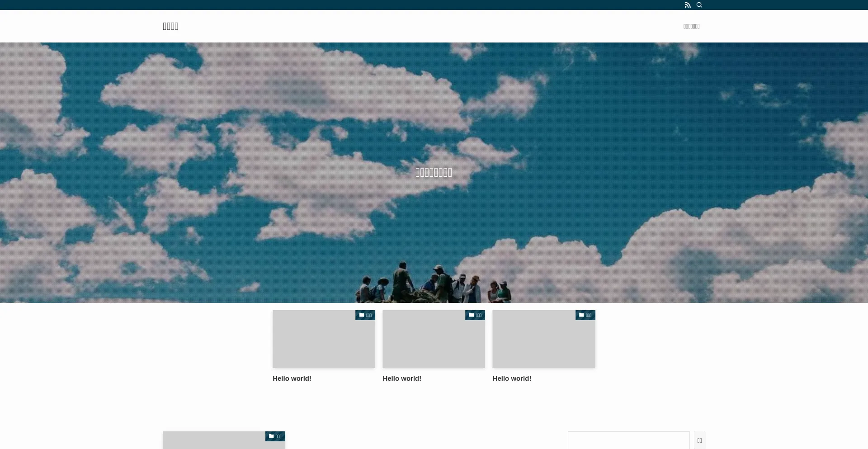Open the header navigation menu item

[691, 26]
